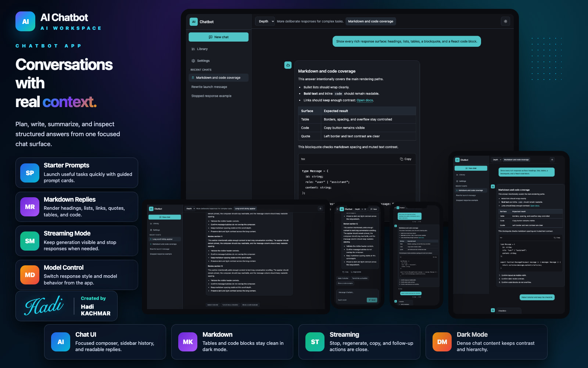Open the Depth model dropdown in the large tablet header
The height and width of the screenshot is (368, 588).
point(265,21)
